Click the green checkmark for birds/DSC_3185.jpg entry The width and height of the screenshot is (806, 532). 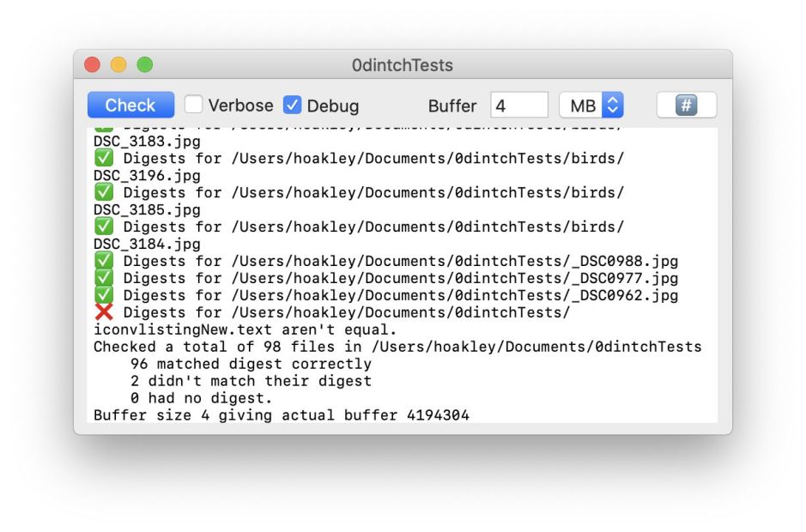coord(103,192)
